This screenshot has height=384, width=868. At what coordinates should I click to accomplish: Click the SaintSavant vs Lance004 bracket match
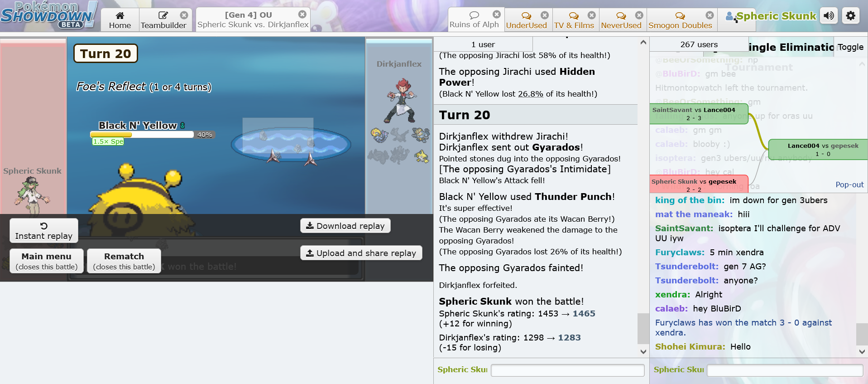[699, 113]
